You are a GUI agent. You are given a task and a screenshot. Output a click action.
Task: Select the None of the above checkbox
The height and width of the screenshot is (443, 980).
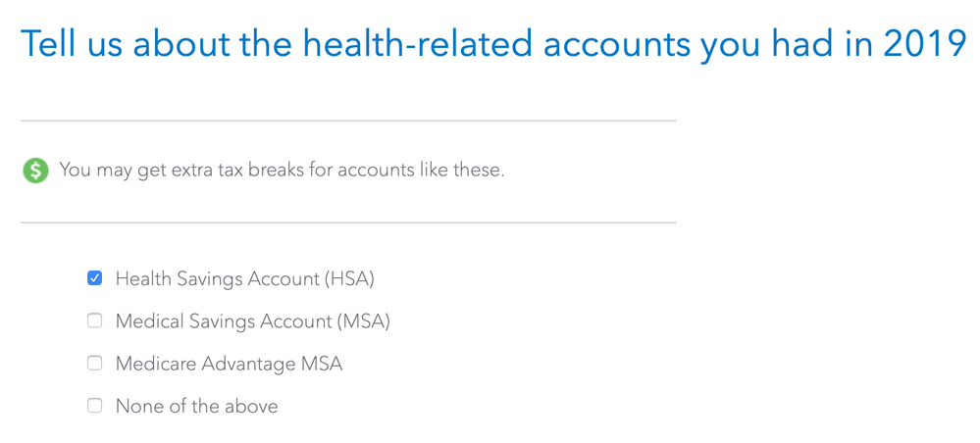[94, 406]
